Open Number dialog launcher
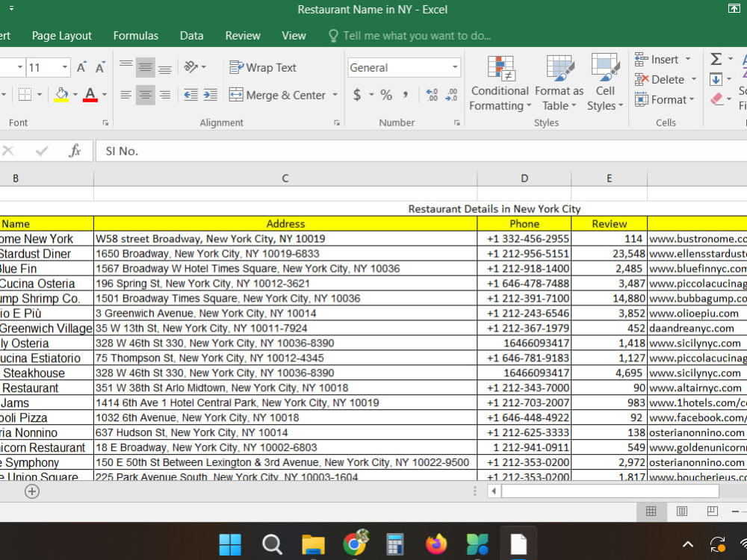Image resolution: width=747 pixels, height=560 pixels. 457,123
